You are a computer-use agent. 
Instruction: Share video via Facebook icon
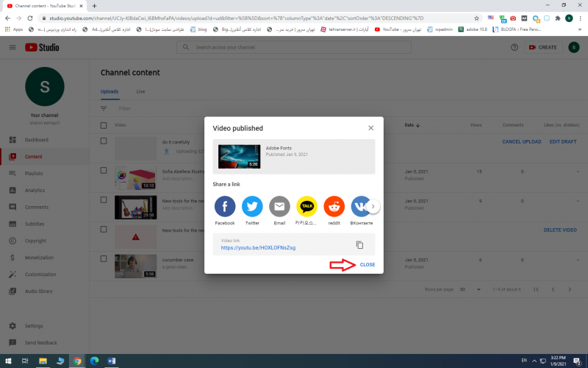click(224, 206)
